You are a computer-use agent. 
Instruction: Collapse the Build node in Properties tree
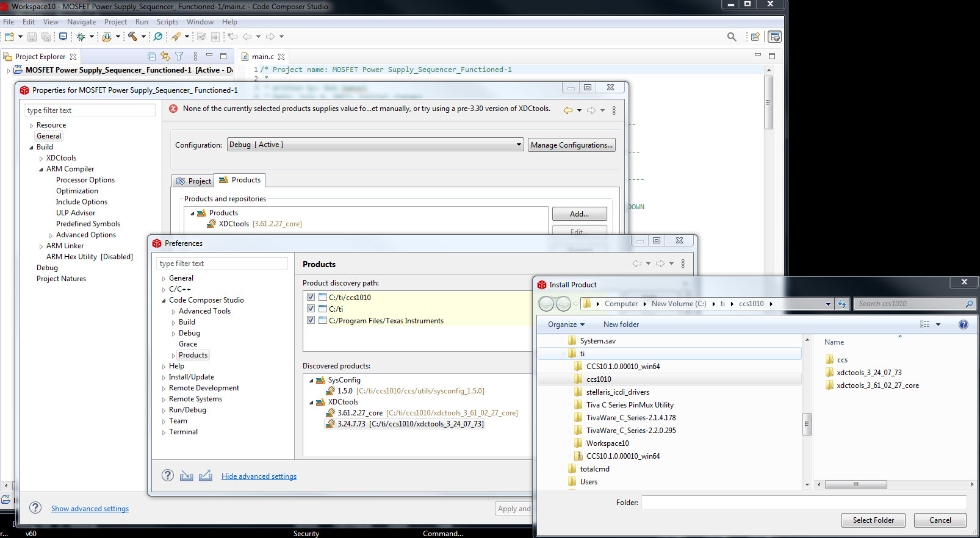[x=31, y=147]
